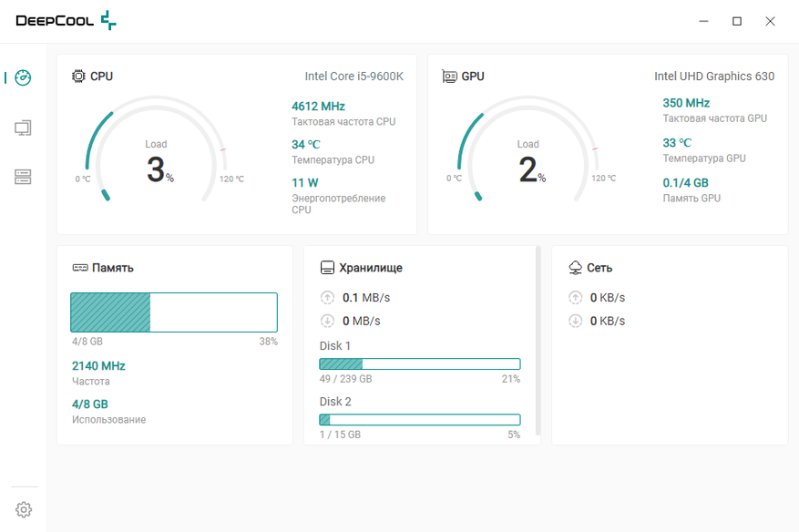The image size is (799, 532).
Task: Open settings gear in sidebar
Action: click(x=24, y=509)
